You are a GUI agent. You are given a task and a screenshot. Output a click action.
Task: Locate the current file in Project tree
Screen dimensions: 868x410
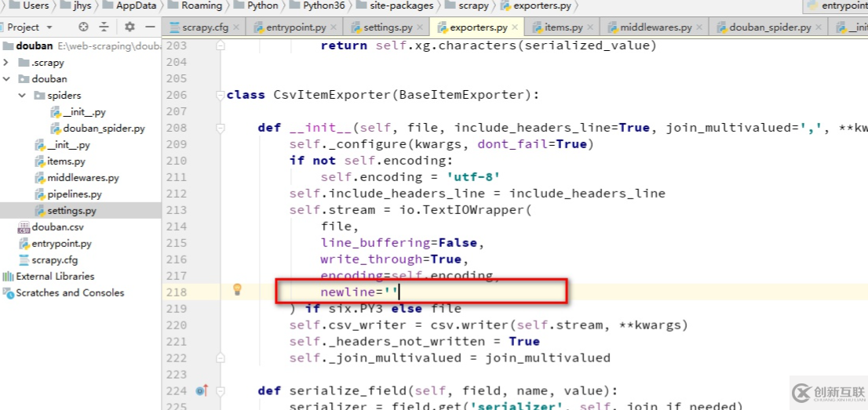(83, 27)
